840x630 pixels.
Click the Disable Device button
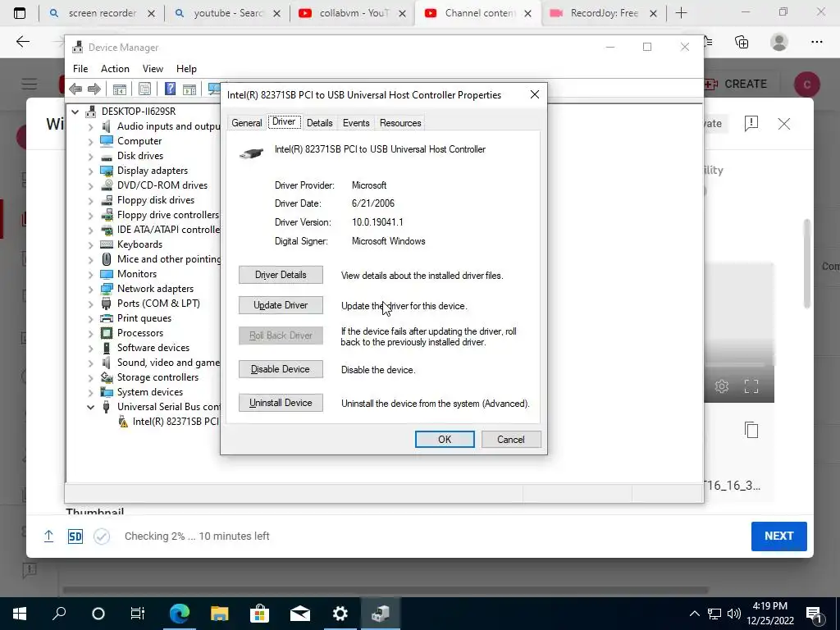tap(281, 369)
